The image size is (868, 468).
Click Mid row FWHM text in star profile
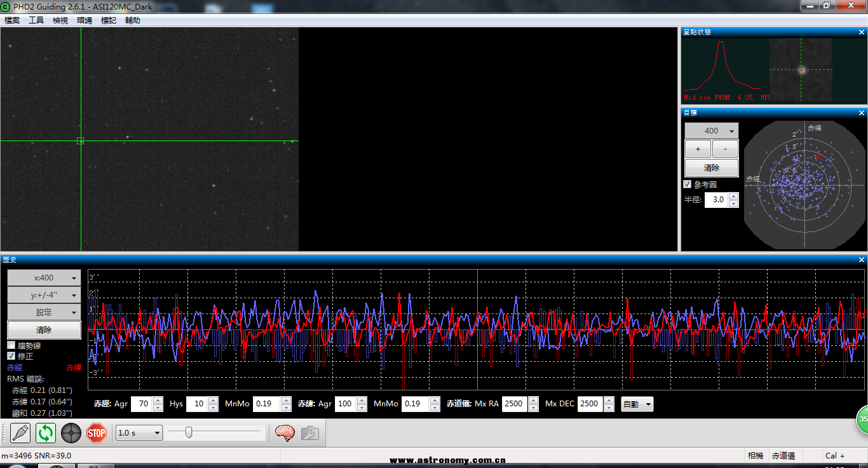[x=727, y=98]
